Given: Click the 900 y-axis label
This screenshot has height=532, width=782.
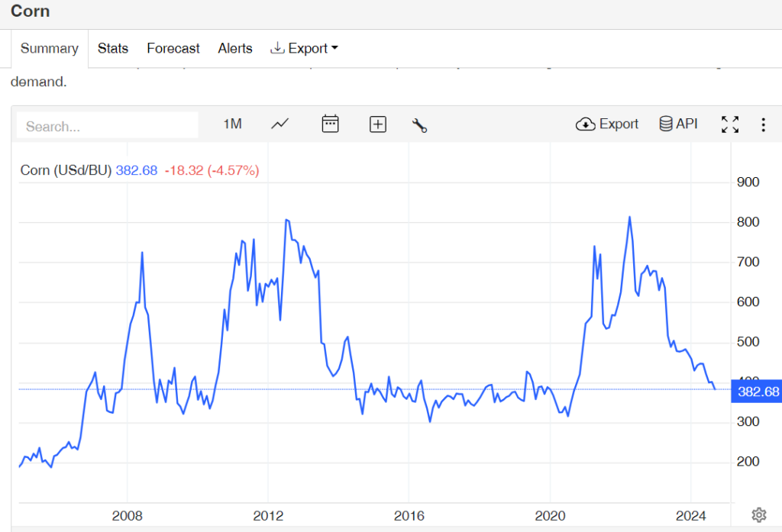Looking at the screenshot, I should point(748,182).
